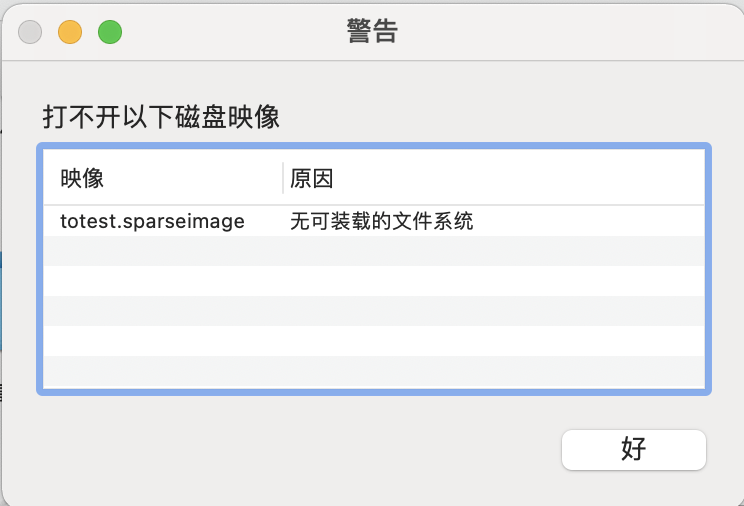Click the green zoom window button

pyautogui.click(x=109, y=32)
